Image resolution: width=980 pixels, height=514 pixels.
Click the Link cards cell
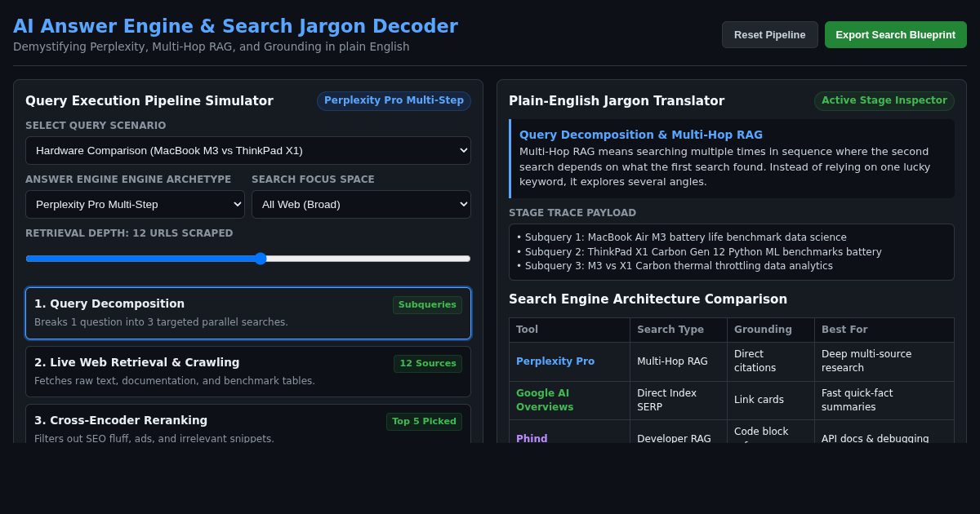tap(771, 400)
